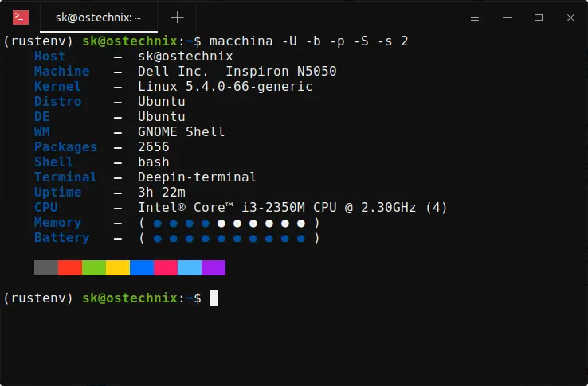The image size is (588, 386).
Task: Click the Deepin-terminal value text
Action: [x=197, y=177]
